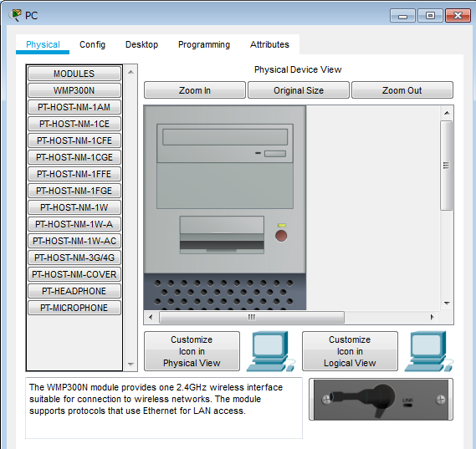Viewport: 476px width, 449px height.
Task: Open the Desktop tab
Action: [x=141, y=44]
